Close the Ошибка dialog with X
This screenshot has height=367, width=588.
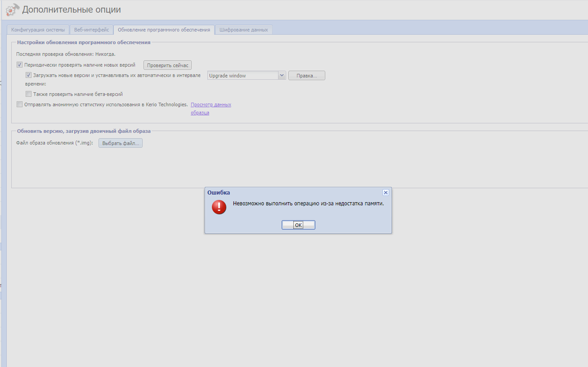[386, 192]
